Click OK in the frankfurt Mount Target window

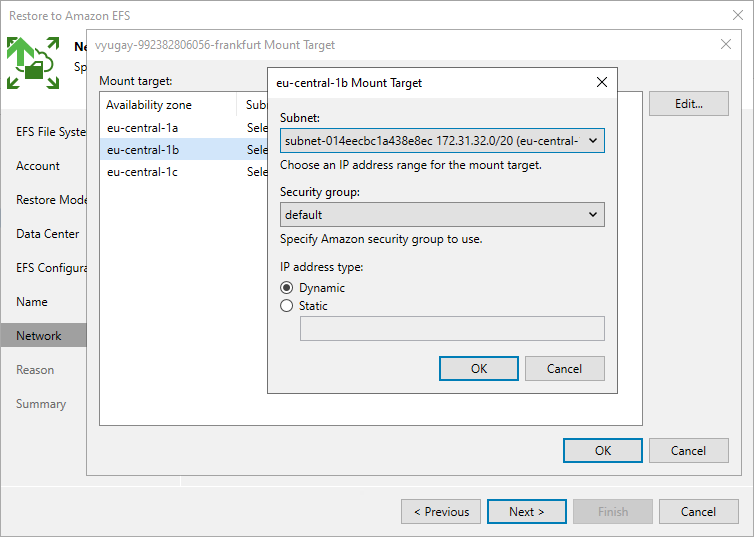603,450
